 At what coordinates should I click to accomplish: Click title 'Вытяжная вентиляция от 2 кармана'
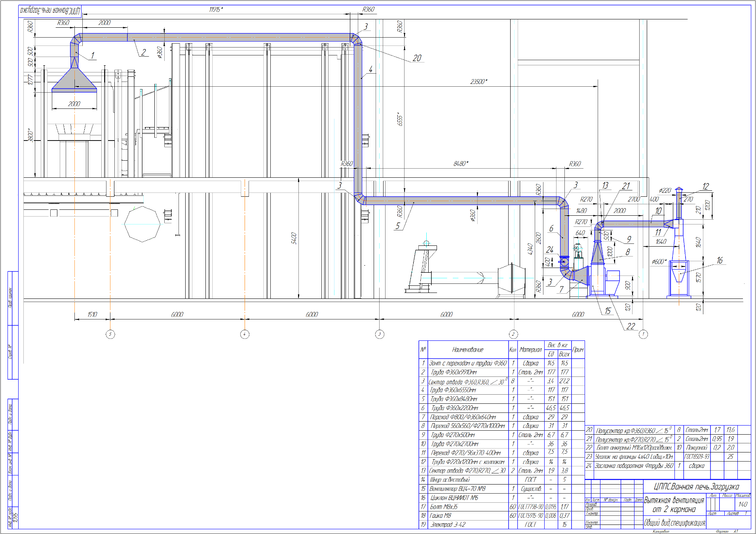click(674, 505)
